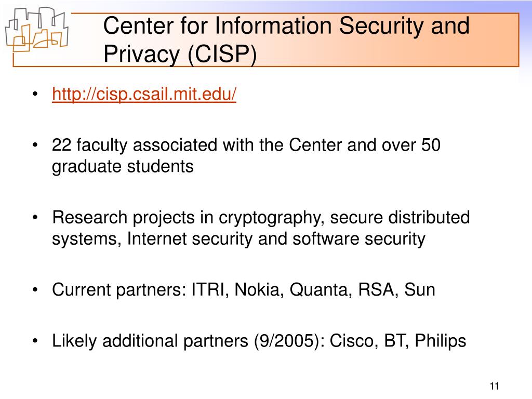Image resolution: width=532 pixels, height=399 pixels.
Task: Click the bullet before 'Research projects'
Action: pyautogui.click(x=35, y=218)
